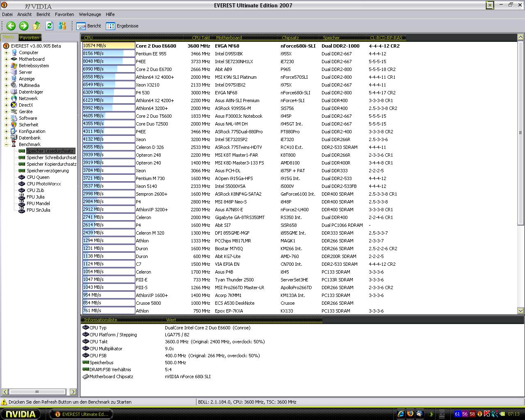525x420 pixels.
Task: Expand the Computer tree node
Action: pyautogui.click(x=7, y=52)
